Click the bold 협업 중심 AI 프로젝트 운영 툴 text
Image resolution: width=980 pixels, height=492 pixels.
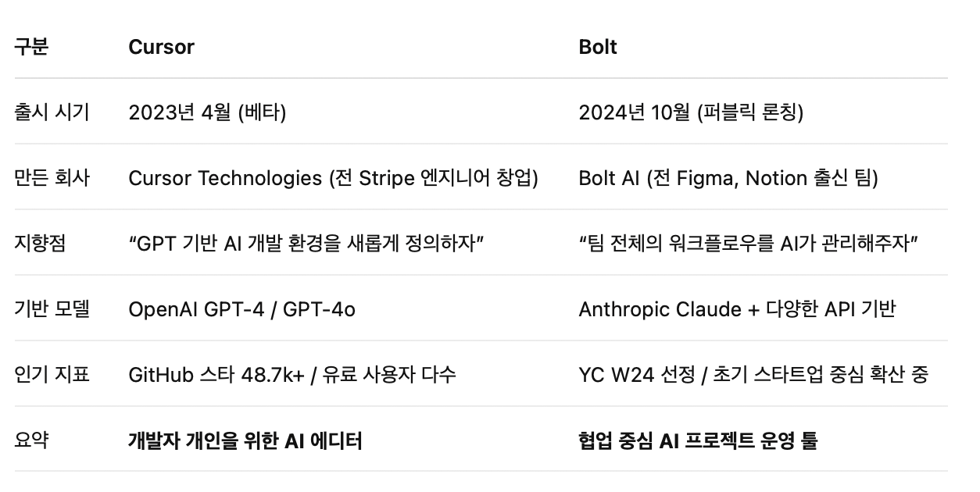pos(698,441)
